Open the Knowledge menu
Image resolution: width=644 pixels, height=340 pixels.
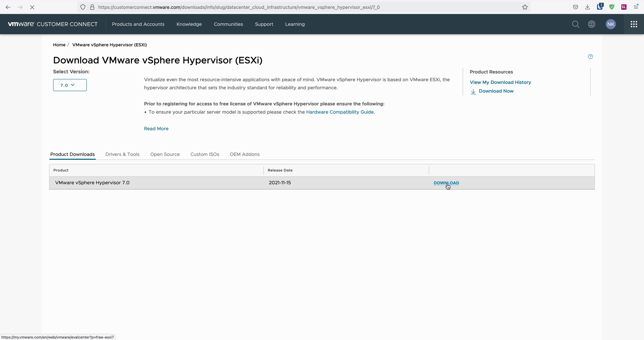tap(189, 24)
